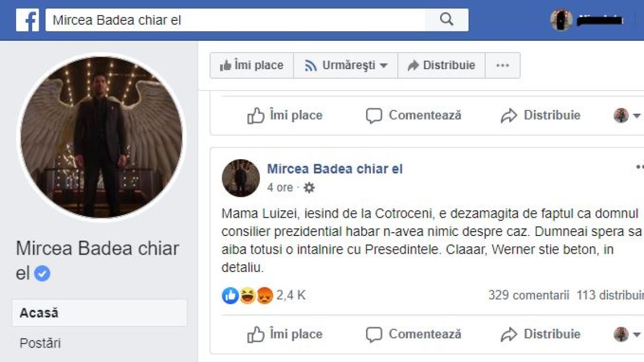
Task: Click the comment bubble icon next to Comentează
Action: click(x=375, y=334)
